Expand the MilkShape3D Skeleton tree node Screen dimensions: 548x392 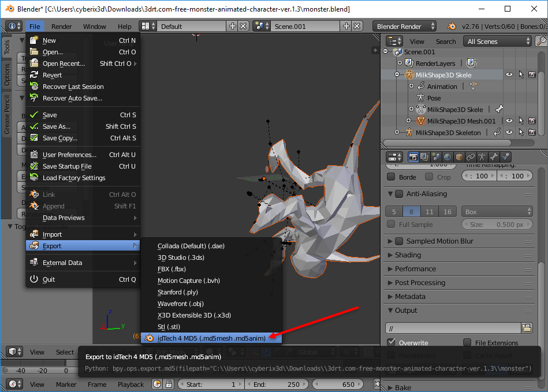[397, 132]
